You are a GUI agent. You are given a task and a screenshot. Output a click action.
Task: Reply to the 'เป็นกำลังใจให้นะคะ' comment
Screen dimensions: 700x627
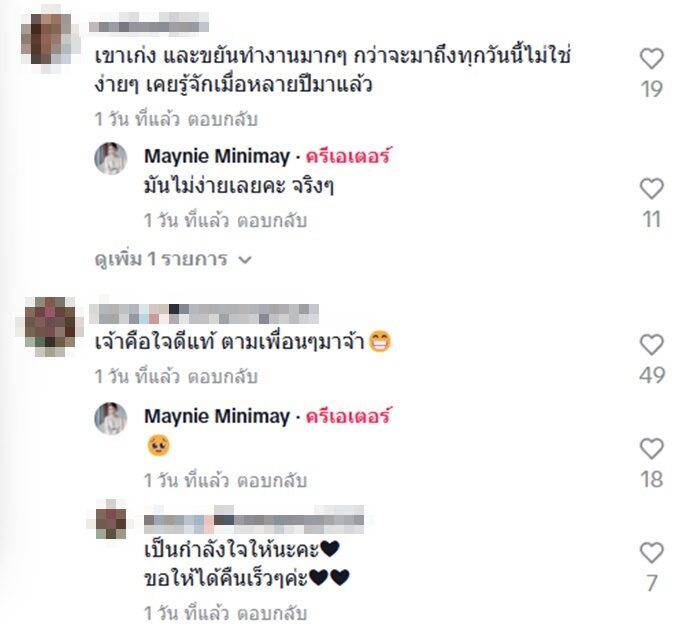tap(271, 614)
